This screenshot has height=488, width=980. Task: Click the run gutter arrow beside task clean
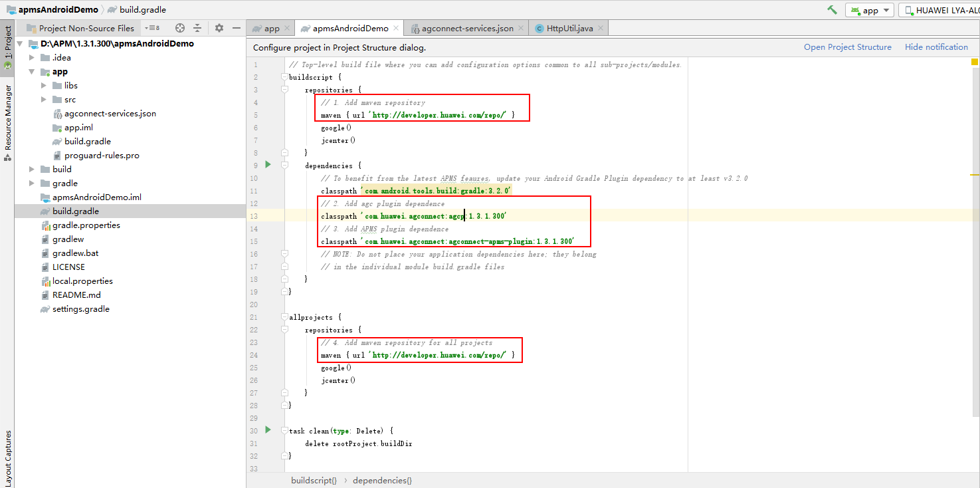pyautogui.click(x=268, y=429)
